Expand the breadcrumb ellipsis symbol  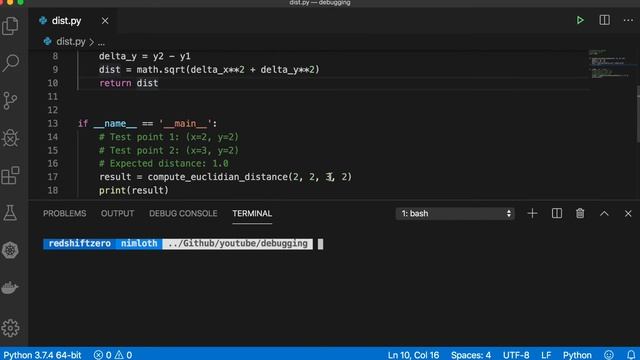(x=101, y=42)
